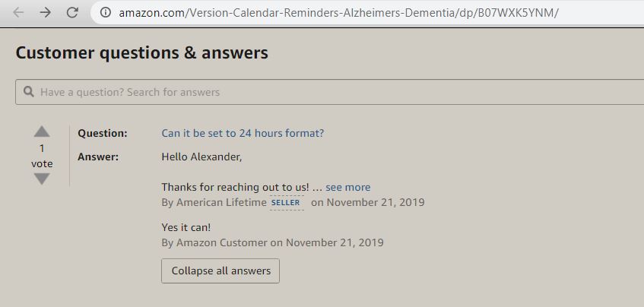The height and width of the screenshot is (307, 644).
Task: Click the 'Yes it can!' answer text
Action: point(186,227)
